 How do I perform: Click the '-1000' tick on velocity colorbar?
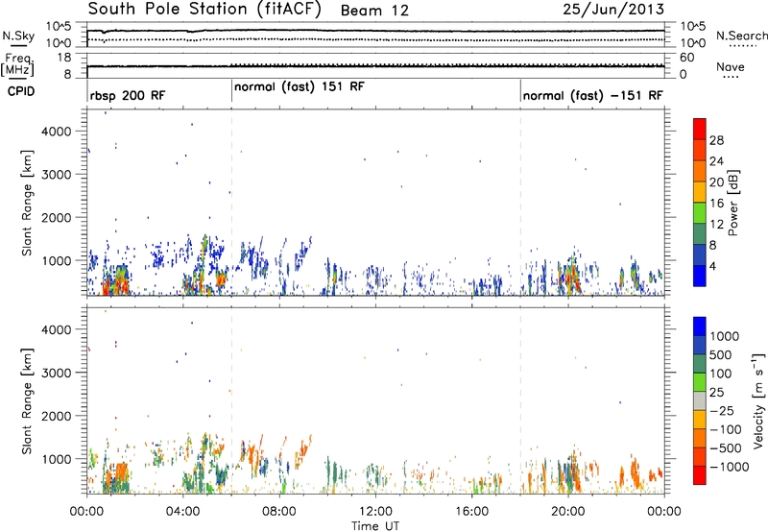click(729, 467)
